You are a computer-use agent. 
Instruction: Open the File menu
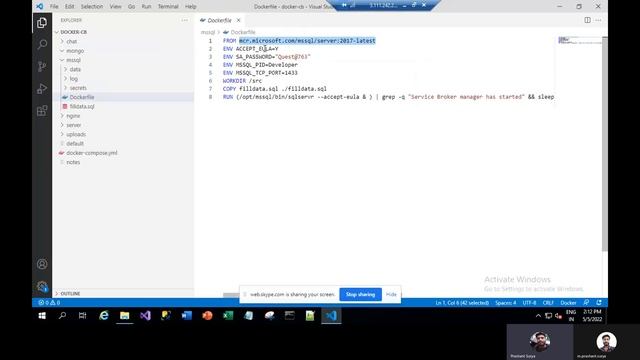coord(54,7)
